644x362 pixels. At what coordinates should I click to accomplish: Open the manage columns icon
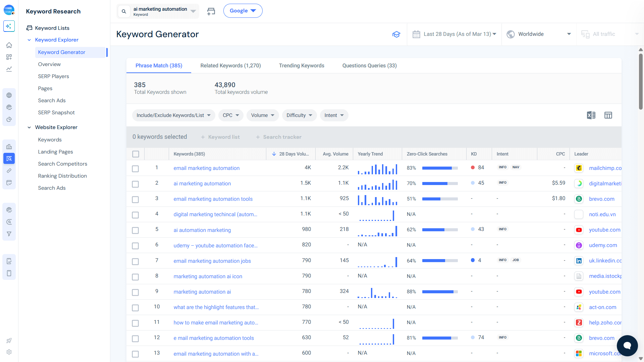(608, 115)
